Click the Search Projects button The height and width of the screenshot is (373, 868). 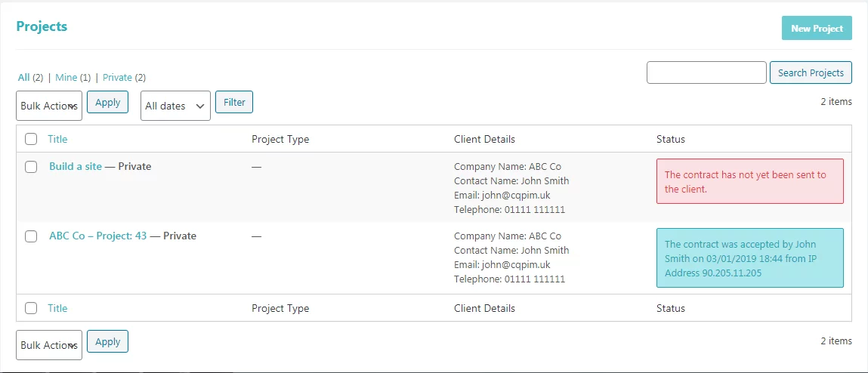811,73
